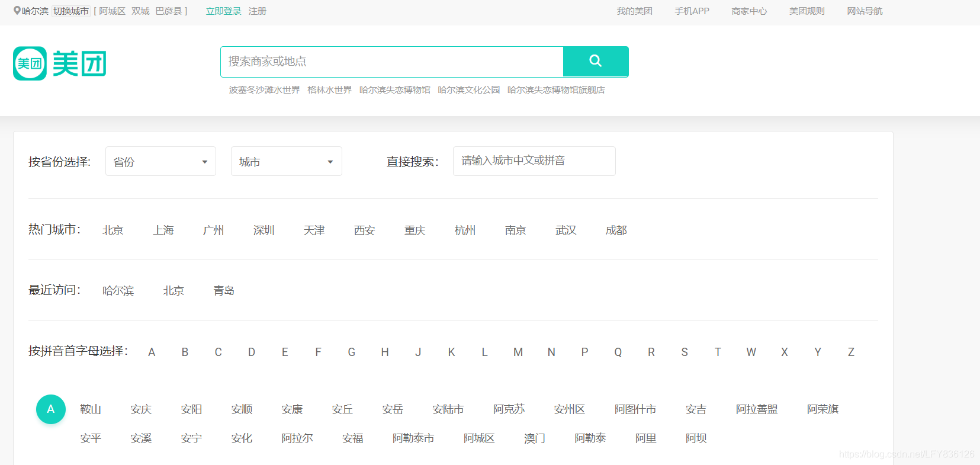This screenshot has width=980, height=465.
Task: Click the search magnifier button
Action: click(x=596, y=61)
